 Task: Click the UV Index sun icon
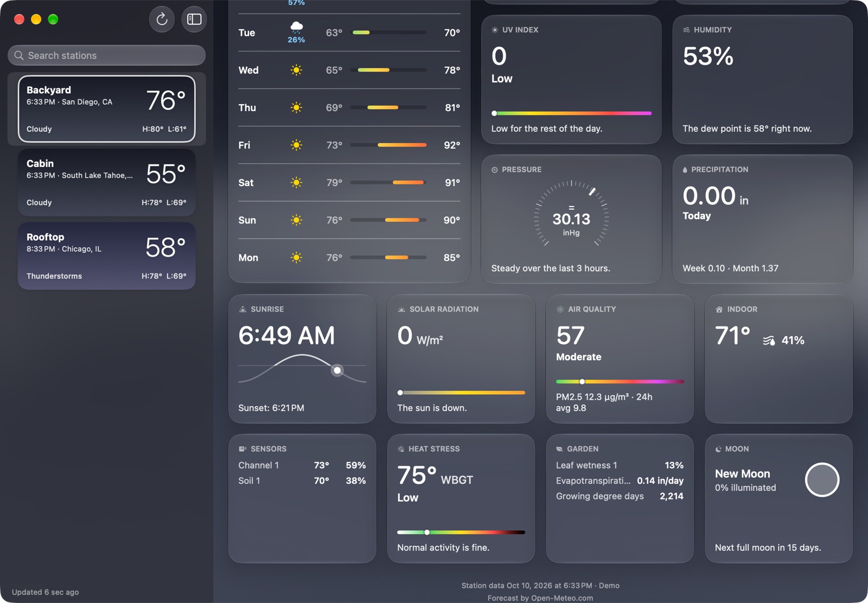pos(495,30)
